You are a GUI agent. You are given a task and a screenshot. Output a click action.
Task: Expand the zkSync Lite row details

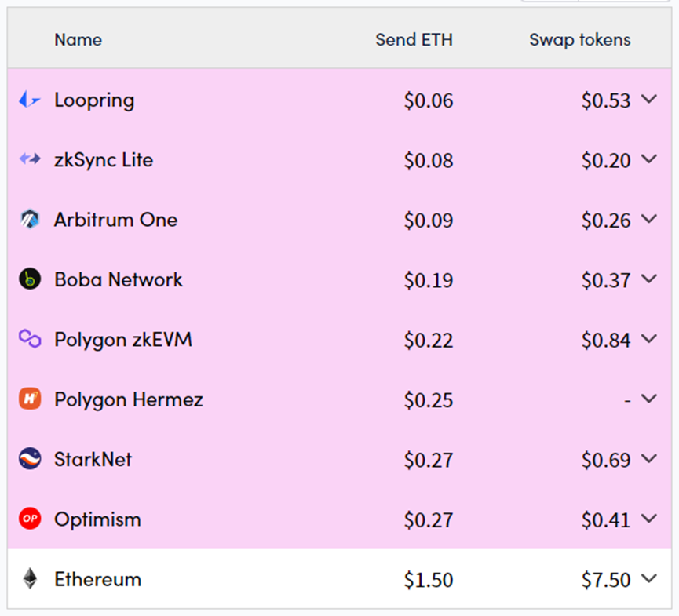click(x=648, y=159)
